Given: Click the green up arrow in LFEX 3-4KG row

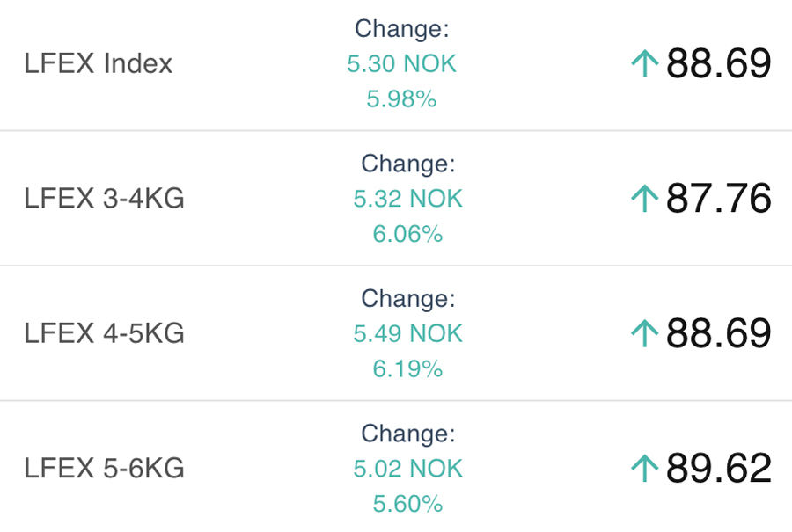Looking at the screenshot, I should pos(645,199).
